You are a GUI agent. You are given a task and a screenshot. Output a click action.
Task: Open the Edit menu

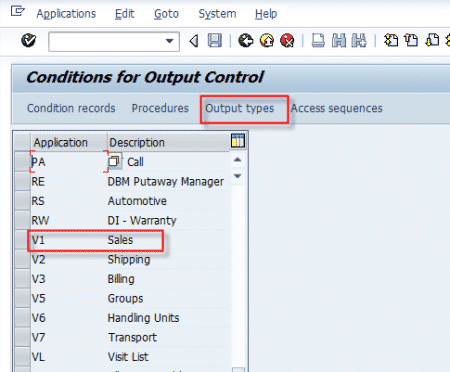click(x=125, y=14)
